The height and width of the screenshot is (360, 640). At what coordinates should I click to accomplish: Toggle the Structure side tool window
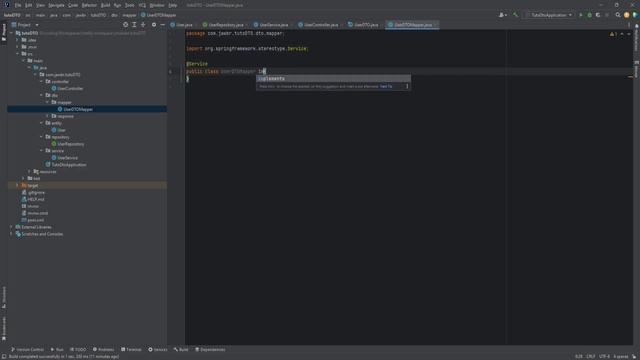pos(4,297)
